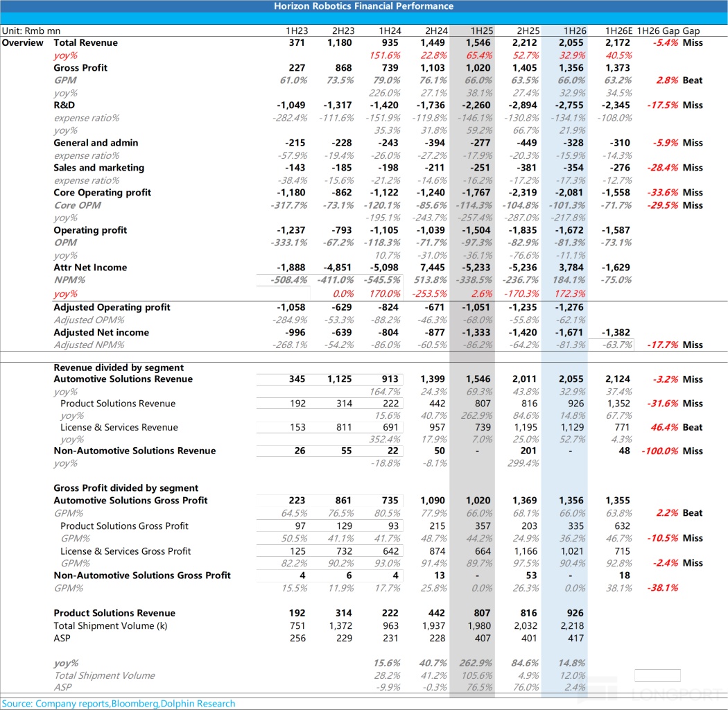Screen dimensions: 728x710
Task: Click the Product Solutions Gross Profit label
Action: [124, 526]
